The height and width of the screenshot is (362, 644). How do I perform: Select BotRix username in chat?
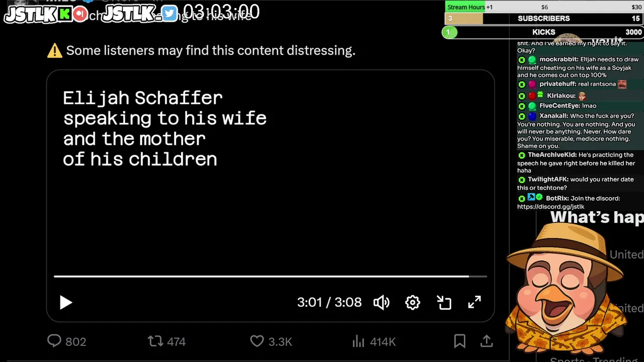556,199
